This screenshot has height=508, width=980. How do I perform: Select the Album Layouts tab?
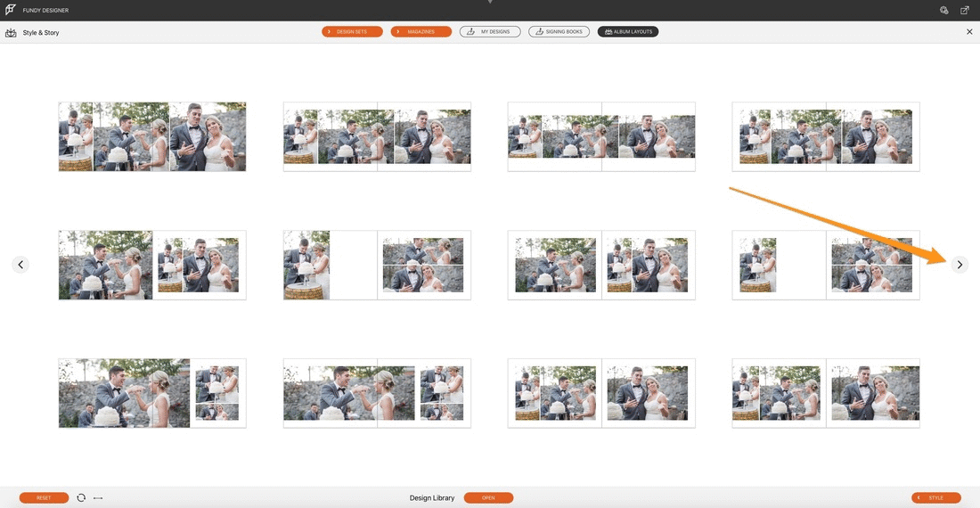628,32
